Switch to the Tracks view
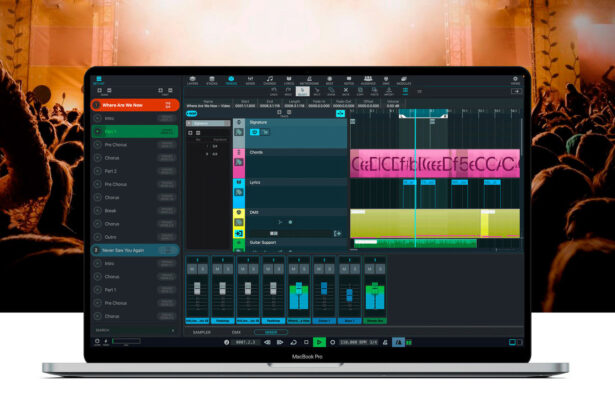 [x=231, y=81]
